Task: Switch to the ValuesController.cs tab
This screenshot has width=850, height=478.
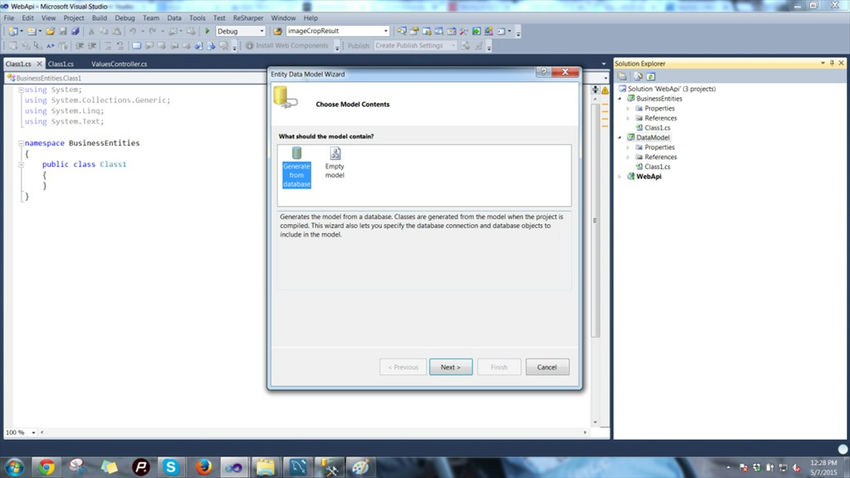Action: (x=119, y=64)
